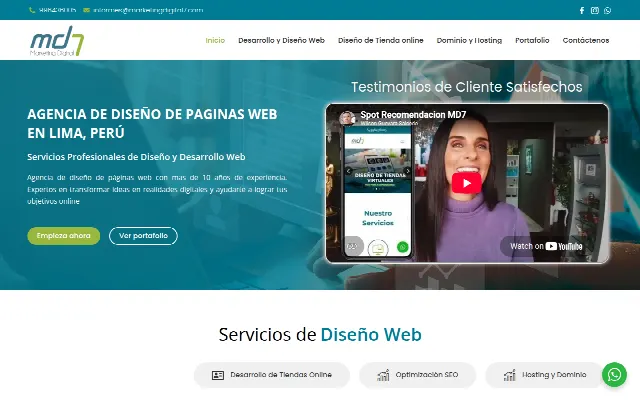640x400 pixels.
Task: Click the envelope email icon in the top bar
Action: click(x=87, y=10)
